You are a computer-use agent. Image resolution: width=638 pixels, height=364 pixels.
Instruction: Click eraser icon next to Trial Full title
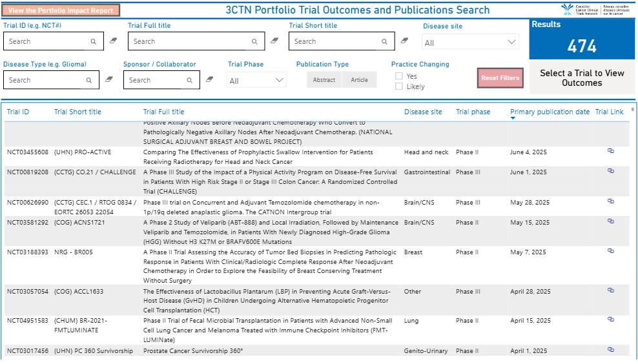pyautogui.click(x=274, y=41)
